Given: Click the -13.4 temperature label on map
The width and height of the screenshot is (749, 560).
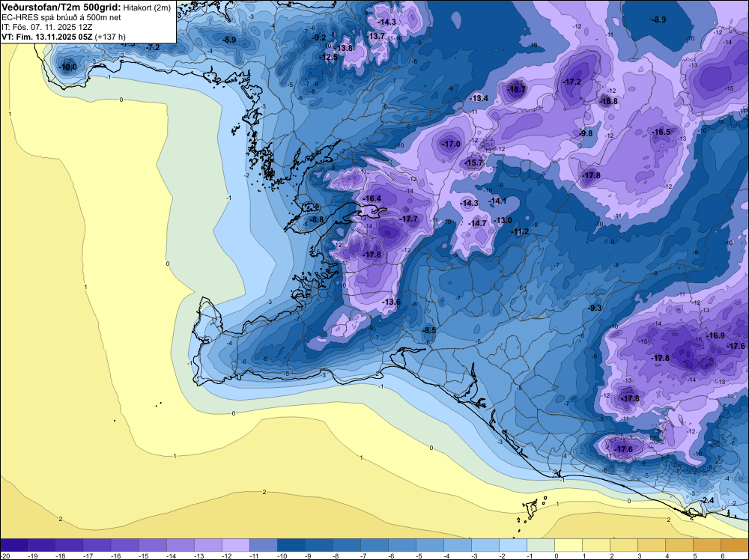Looking at the screenshot, I should coord(479,98).
